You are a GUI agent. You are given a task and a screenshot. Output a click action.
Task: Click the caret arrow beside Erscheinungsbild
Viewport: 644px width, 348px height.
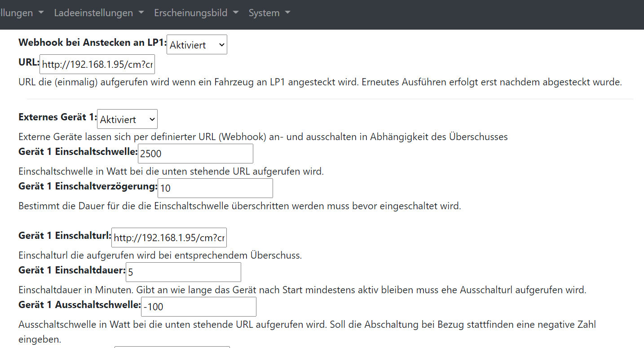[236, 13]
